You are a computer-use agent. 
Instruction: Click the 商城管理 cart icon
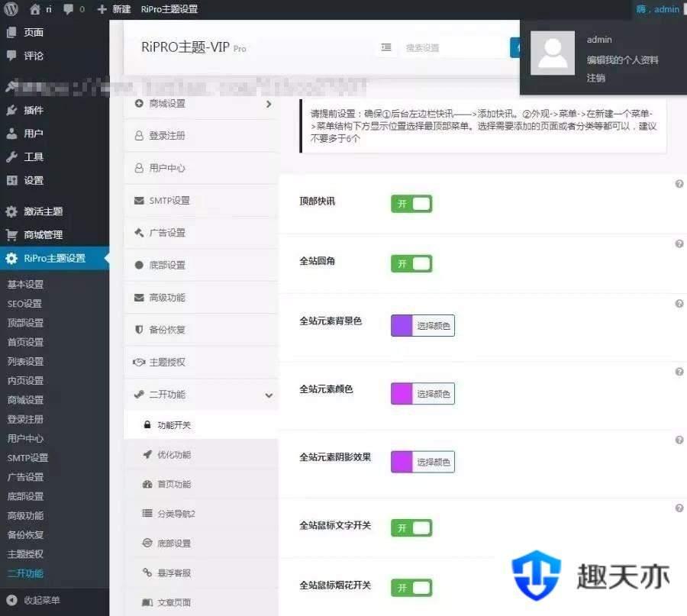11,235
